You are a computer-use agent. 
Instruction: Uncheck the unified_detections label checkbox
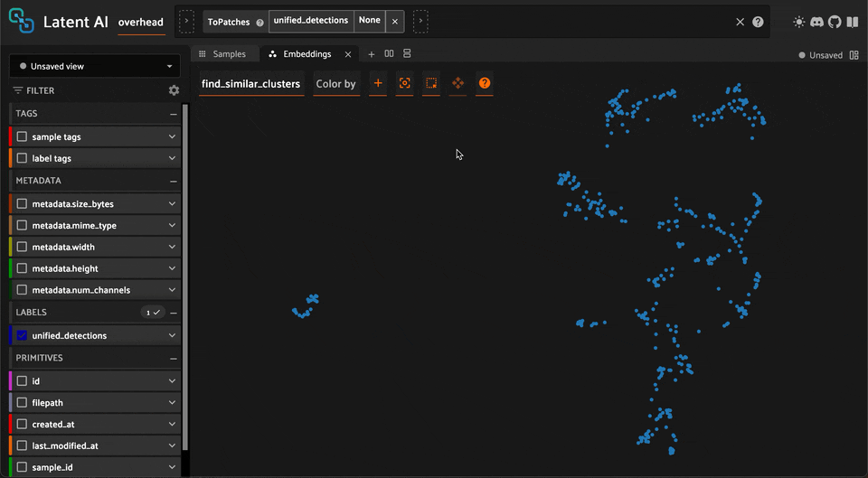[x=23, y=336]
